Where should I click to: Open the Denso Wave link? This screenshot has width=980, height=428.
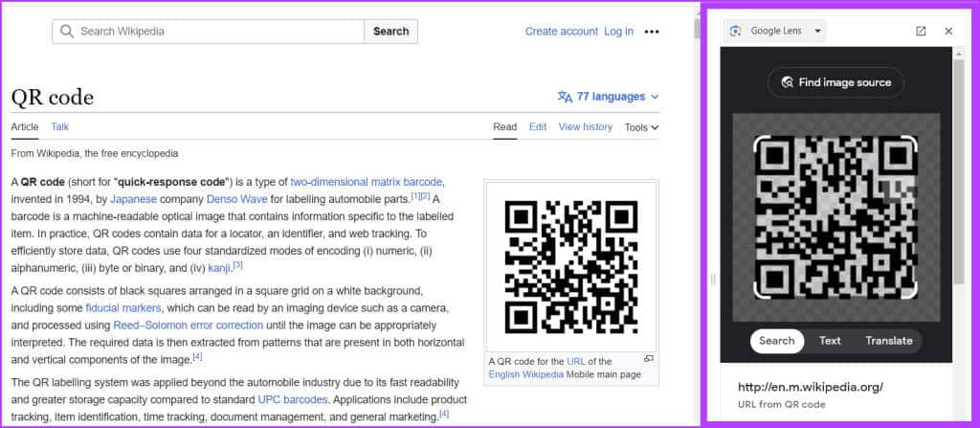coord(237,199)
